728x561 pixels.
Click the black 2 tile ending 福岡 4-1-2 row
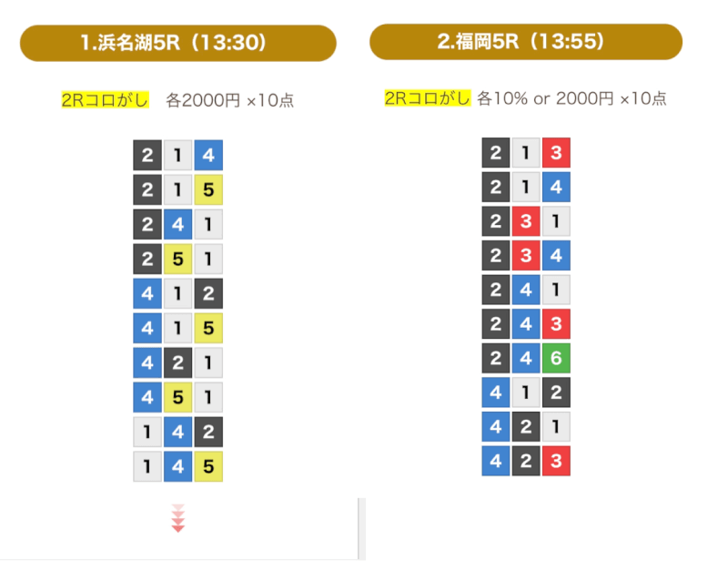pos(556,393)
